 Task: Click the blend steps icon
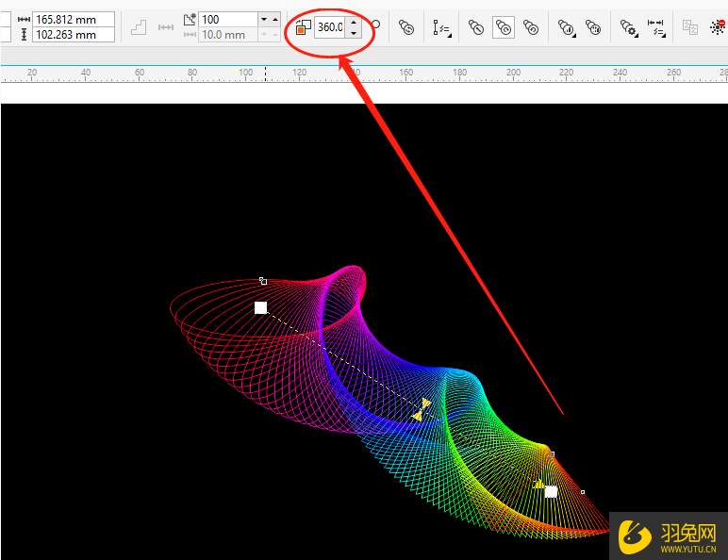click(x=188, y=19)
